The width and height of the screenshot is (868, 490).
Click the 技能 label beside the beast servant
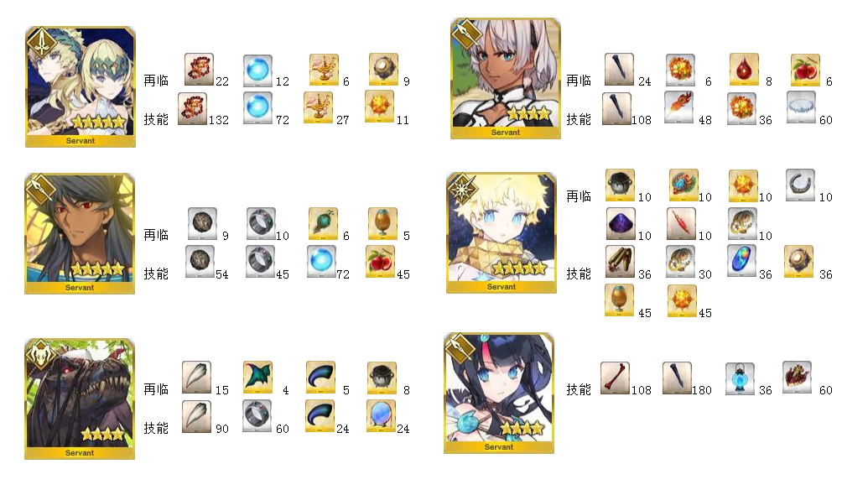coord(156,428)
